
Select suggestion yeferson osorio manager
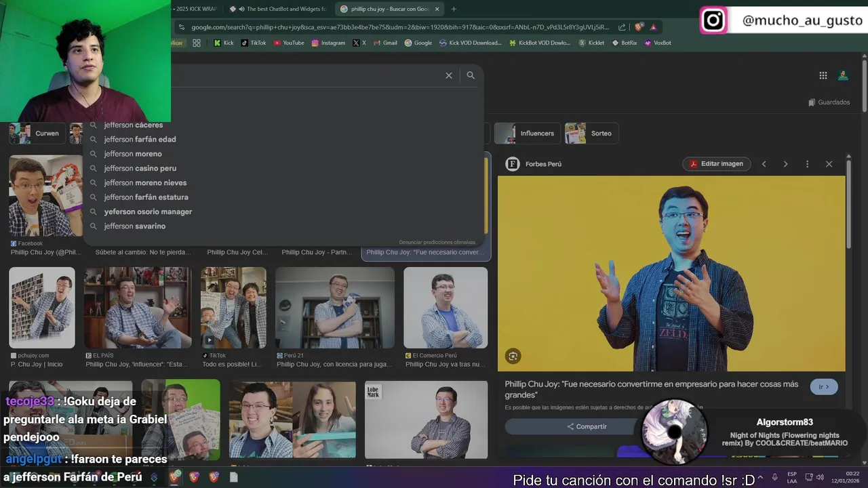coord(285,211)
